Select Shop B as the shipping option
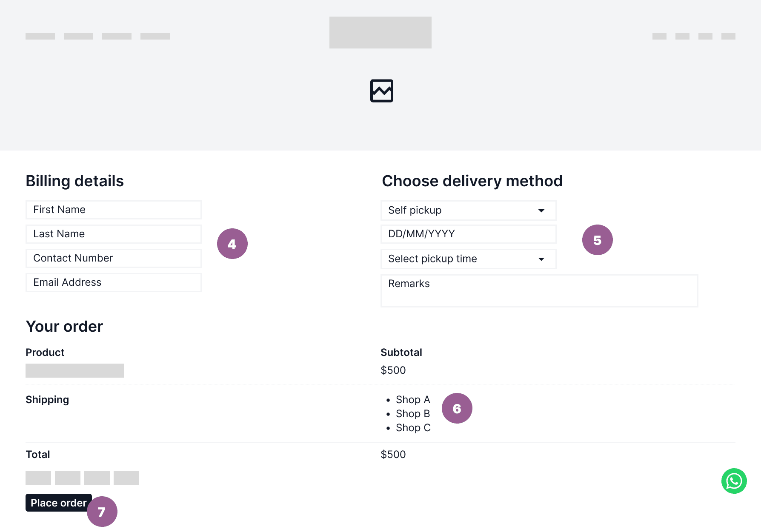Image resolution: width=761 pixels, height=532 pixels. pos(412,414)
